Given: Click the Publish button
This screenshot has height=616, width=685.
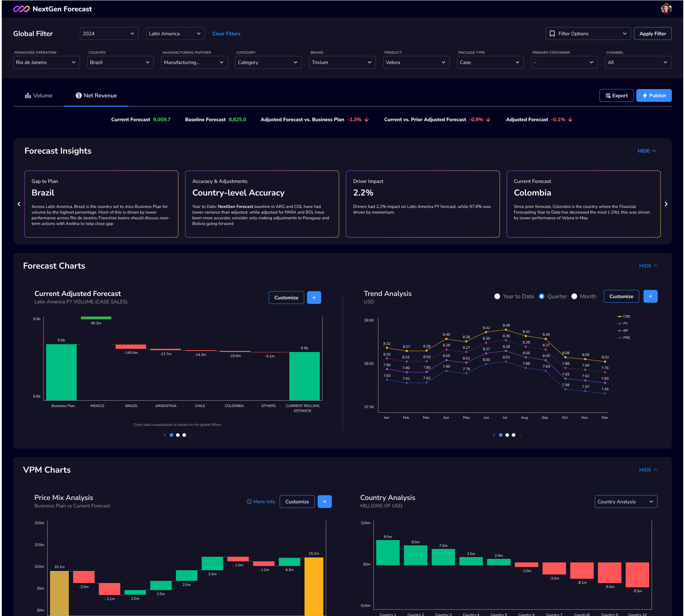Looking at the screenshot, I should [x=654, y=95].
